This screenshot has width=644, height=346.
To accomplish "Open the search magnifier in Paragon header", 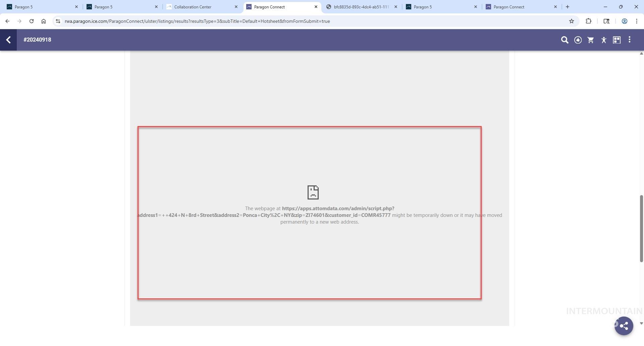I will (565, 40).
